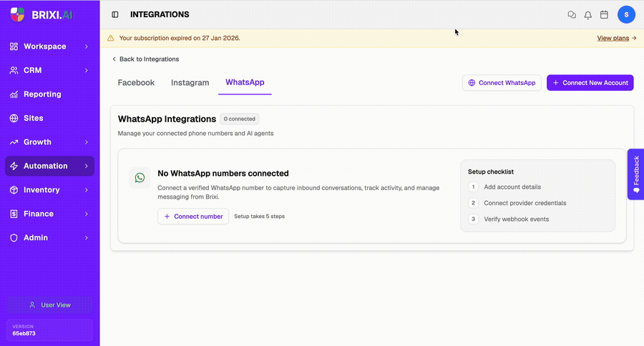The image size is (644, 346).
Task: Click the Sites globe icon
Action: [x=14, y=118]
